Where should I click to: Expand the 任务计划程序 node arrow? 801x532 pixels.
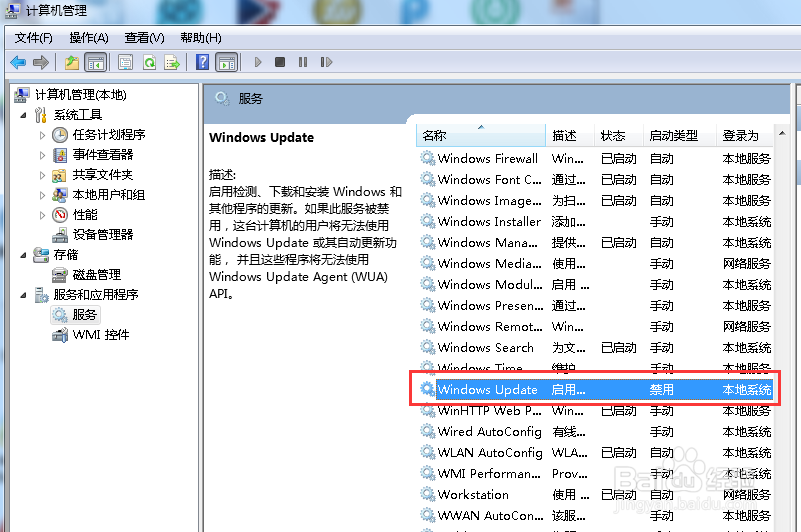click(42, 135)
